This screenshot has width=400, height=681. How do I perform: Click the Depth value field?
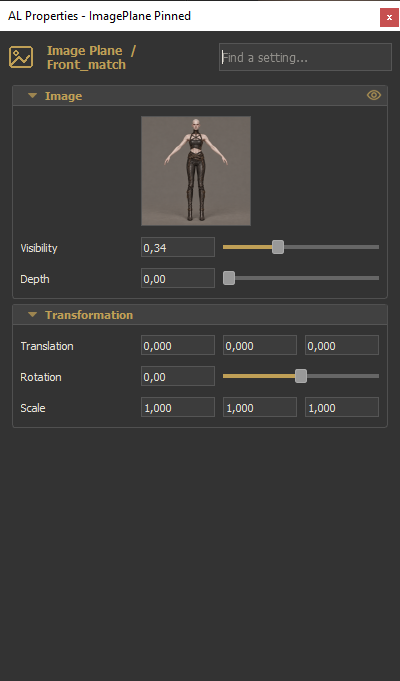(x=178, y=278)
